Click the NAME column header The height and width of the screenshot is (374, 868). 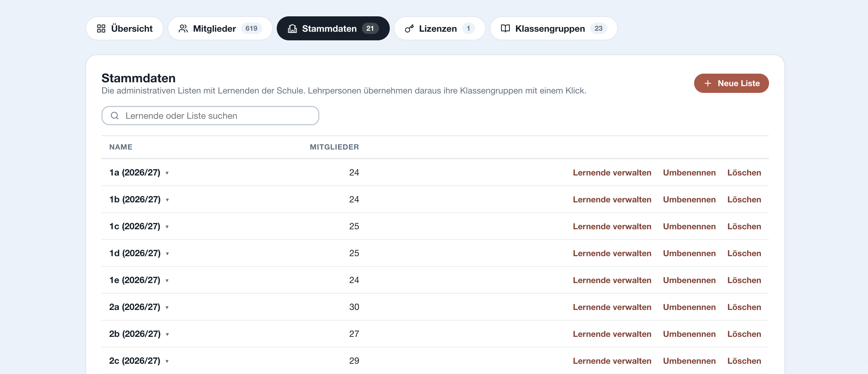point(121,147)
